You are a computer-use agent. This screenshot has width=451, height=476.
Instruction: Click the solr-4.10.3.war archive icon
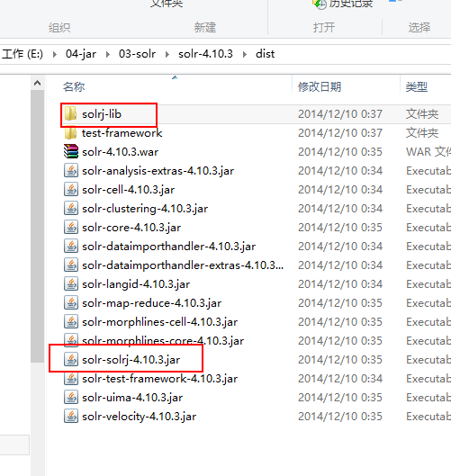(x=71, y=151)
